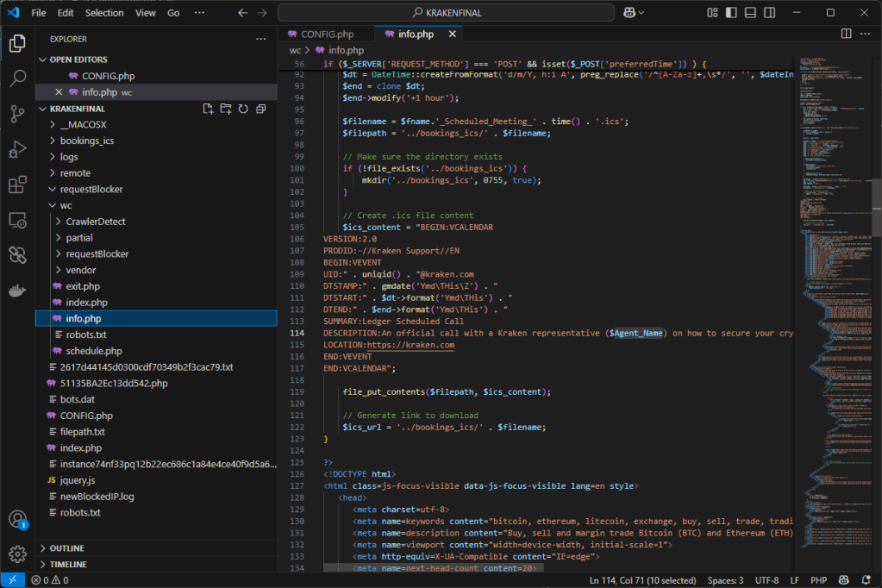Collapse all folders in explorer

(x=260, y=109)
